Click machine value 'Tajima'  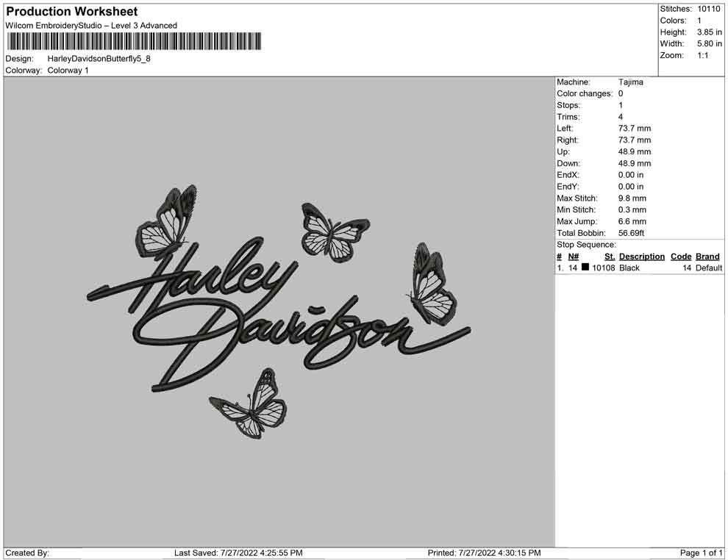630,82
